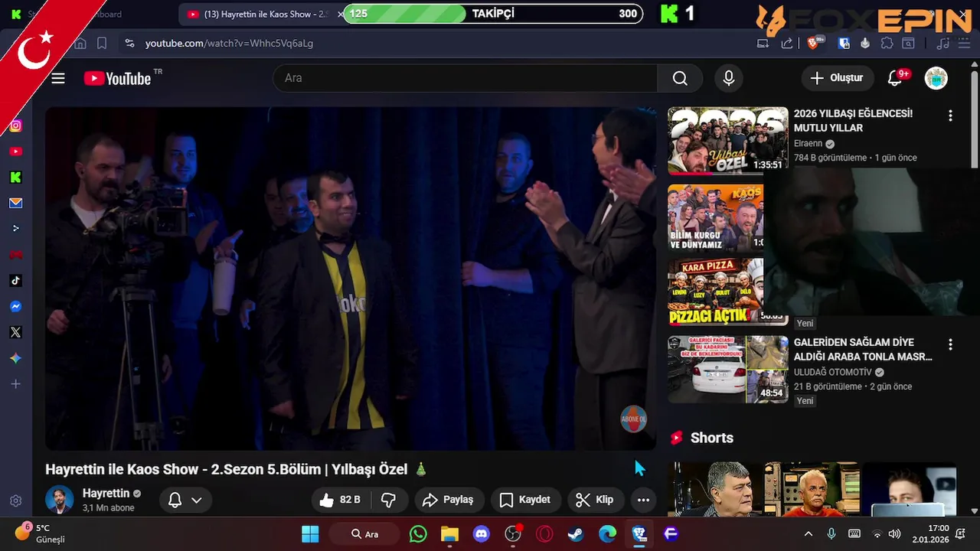This screenshot has height=551, width=980.
Task: Open mail shortcut in browser sidebar
Action: 15,203
